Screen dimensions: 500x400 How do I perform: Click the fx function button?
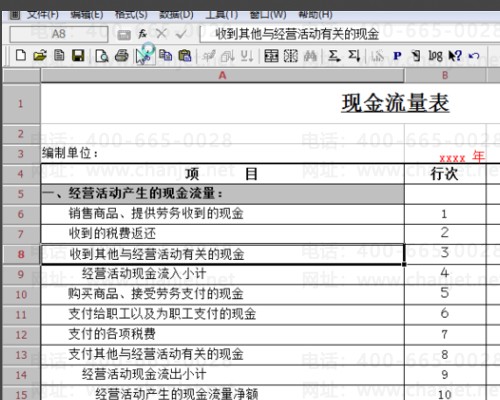point(143,33)
